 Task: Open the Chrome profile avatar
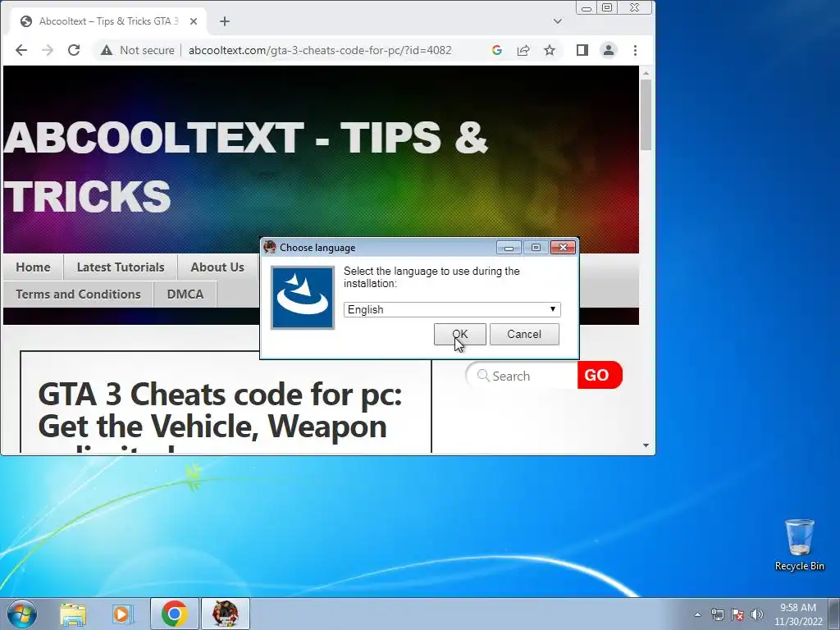point(609,50)
